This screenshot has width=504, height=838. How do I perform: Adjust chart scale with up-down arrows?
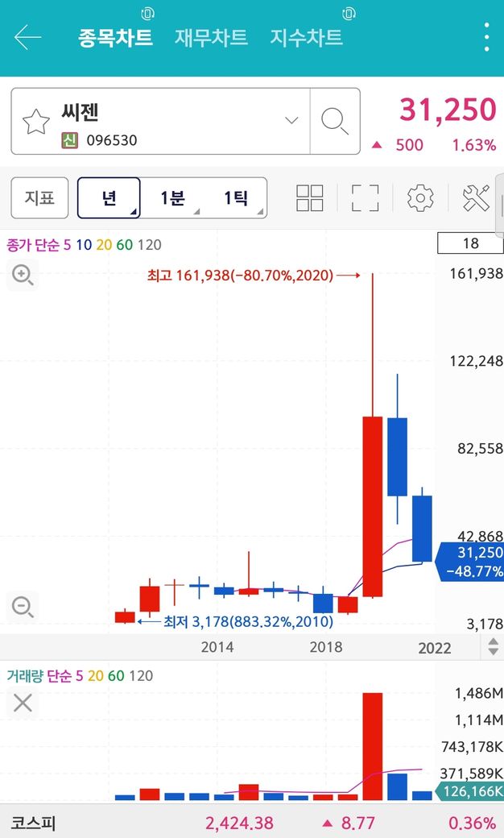pos(493,647)
